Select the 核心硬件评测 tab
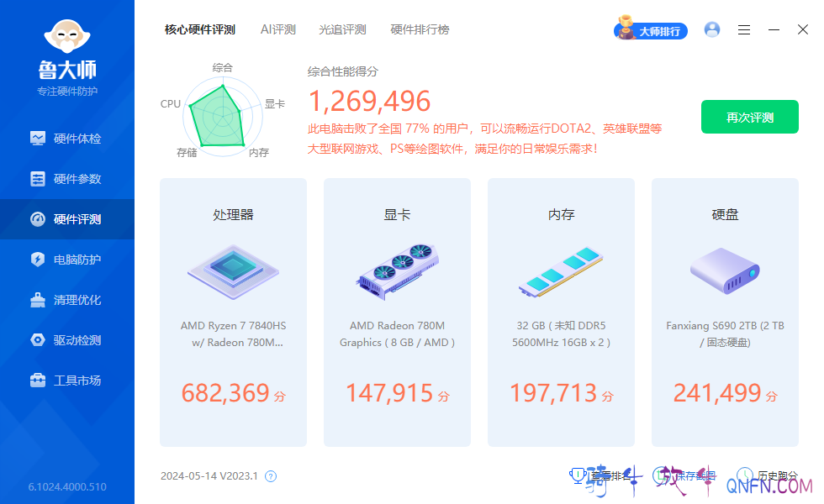The width and height of the screenshot is (824, 504). pos(200,29)
